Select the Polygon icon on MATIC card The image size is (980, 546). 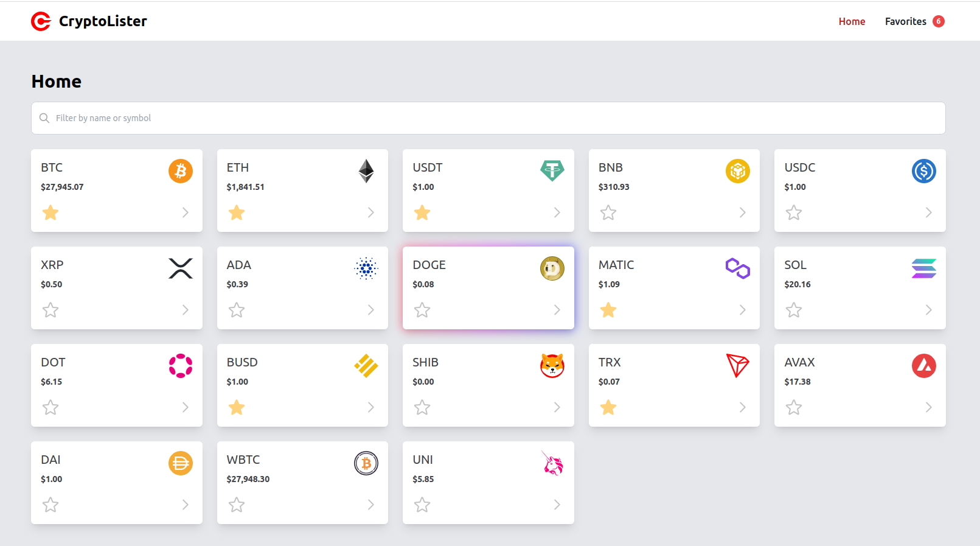click(x=738, y=268)
